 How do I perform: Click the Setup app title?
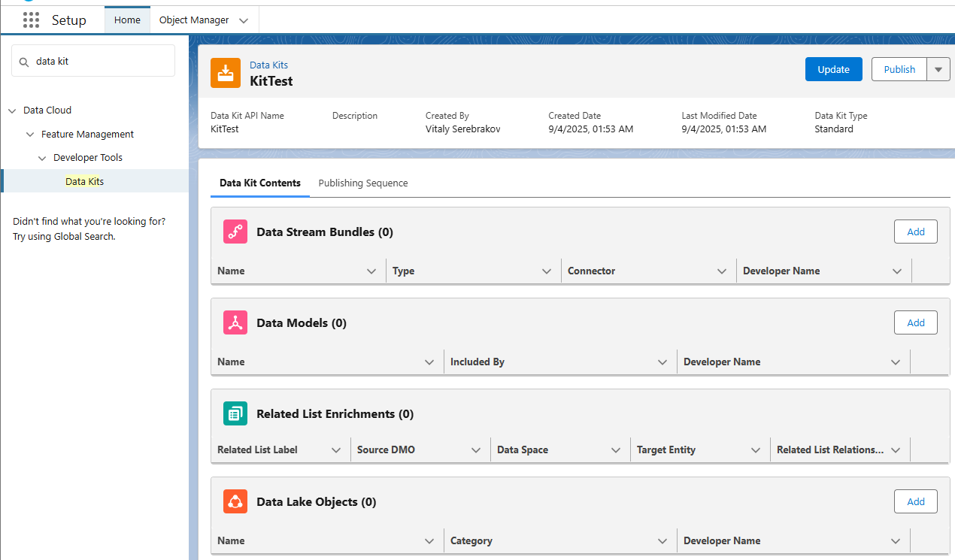[69, 20]
